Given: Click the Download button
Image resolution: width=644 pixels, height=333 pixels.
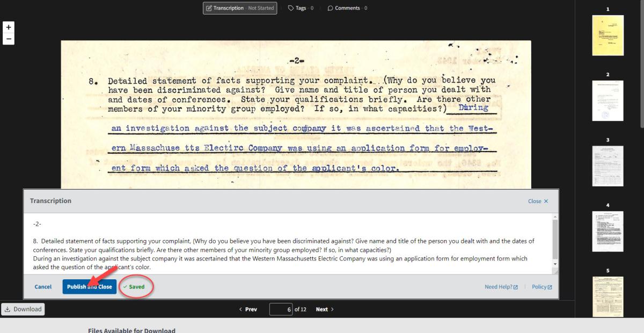Looking at the screenshot, I should pos(23,309).
